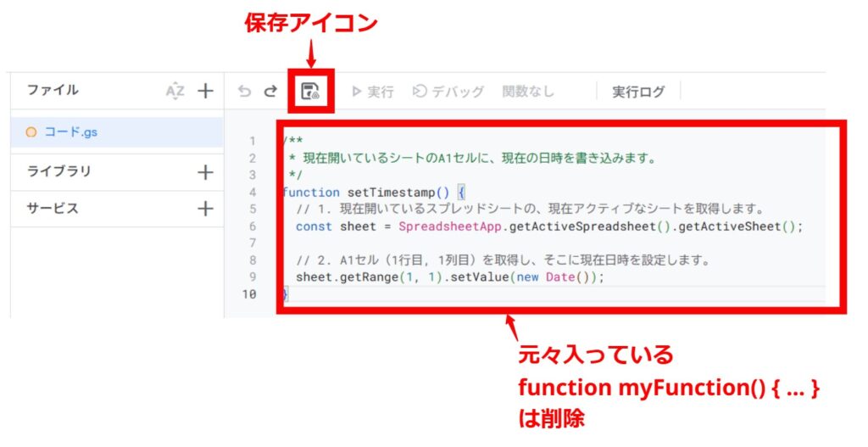Add a library using its plus icon
868x447 pixels.
(205, 172)
